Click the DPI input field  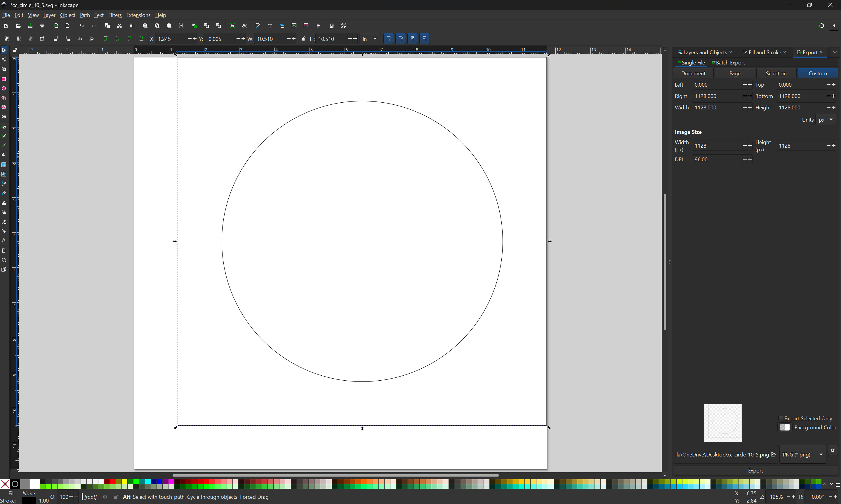pyautogui.click(x=717, y=159)
